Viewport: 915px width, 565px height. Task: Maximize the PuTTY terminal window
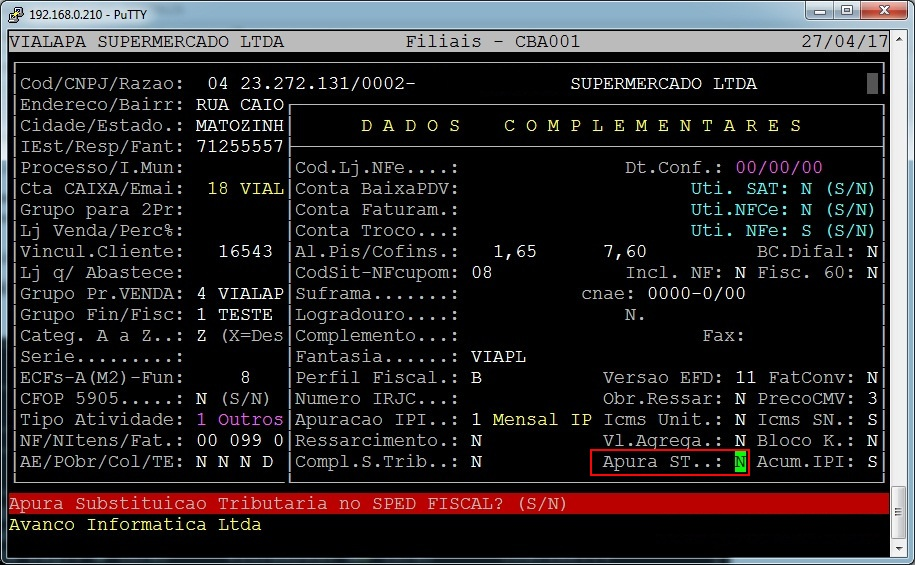pos(847,12)
